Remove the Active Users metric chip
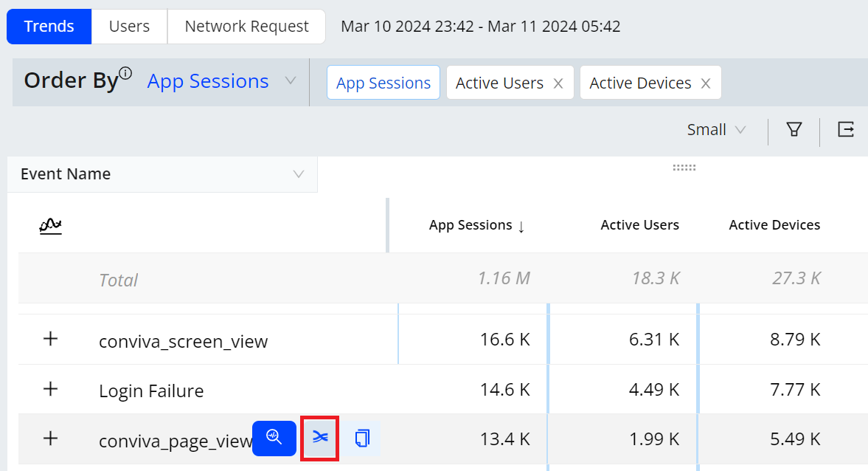The image size is (868, 471). [558, 83]
